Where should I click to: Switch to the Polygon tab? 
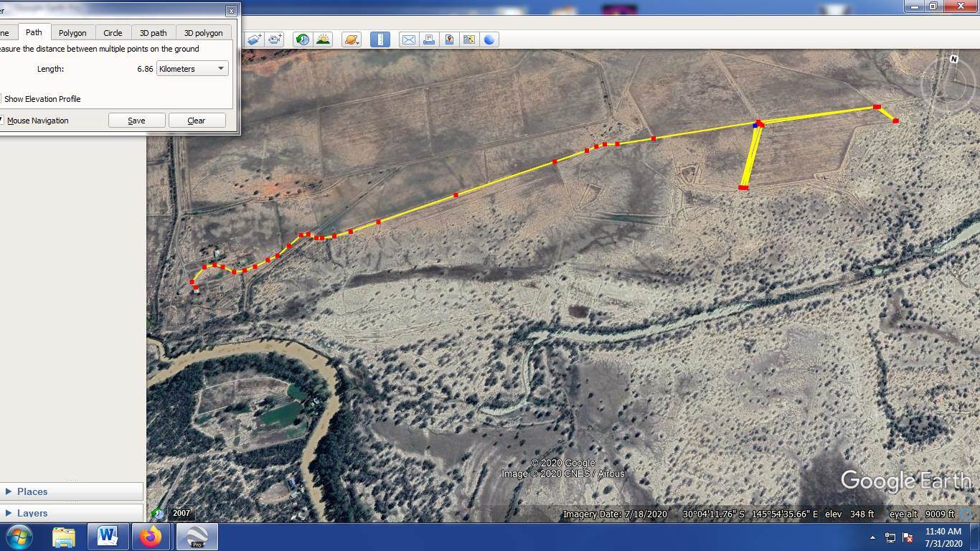coord(72,33)
